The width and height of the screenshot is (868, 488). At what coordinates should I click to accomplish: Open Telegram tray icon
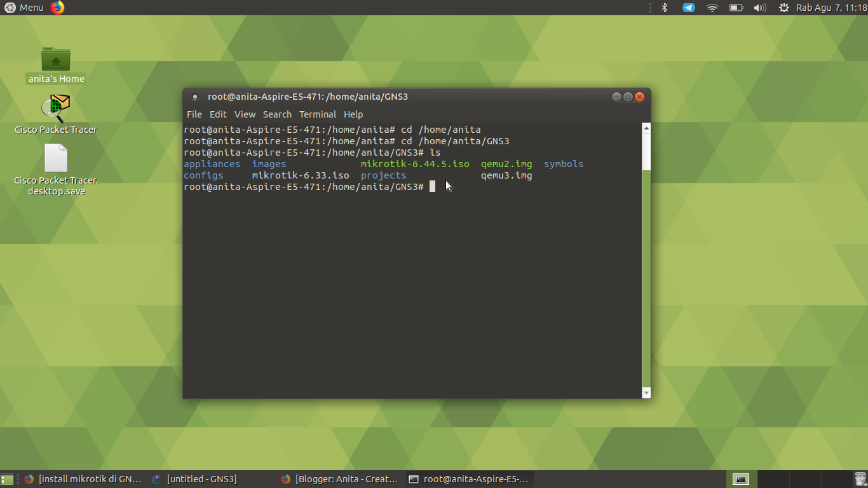(x=689, y=8)
